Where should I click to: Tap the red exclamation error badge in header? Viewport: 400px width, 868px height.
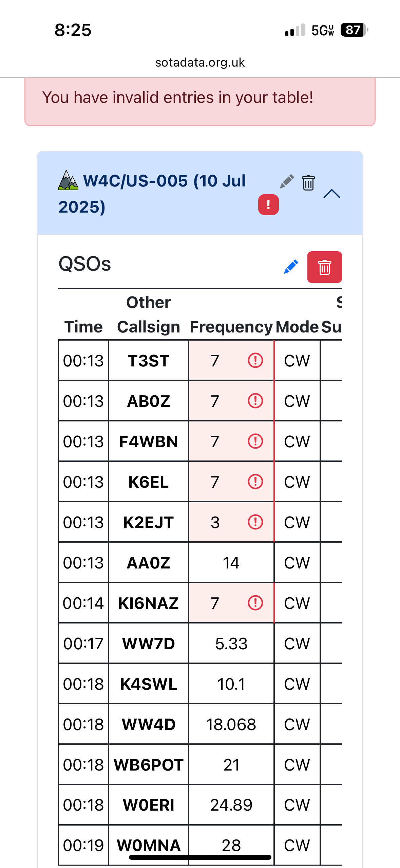click(x=268, y=205)
